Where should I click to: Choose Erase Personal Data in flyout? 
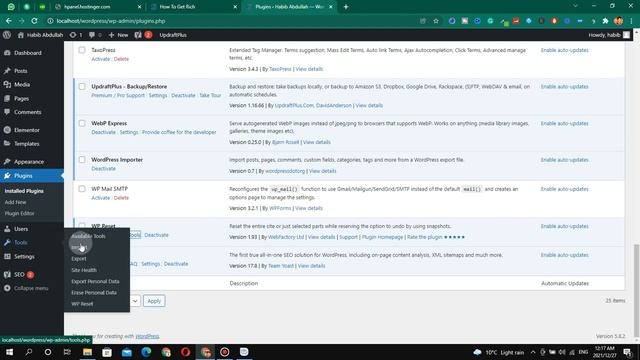[x=94, y=293]
